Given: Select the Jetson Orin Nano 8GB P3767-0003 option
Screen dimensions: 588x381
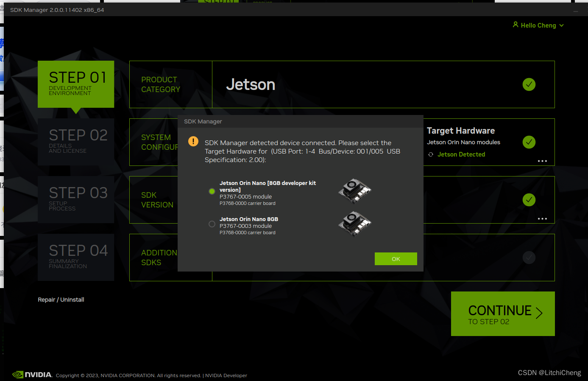Looking at the screenshot, I should point(212,224).
